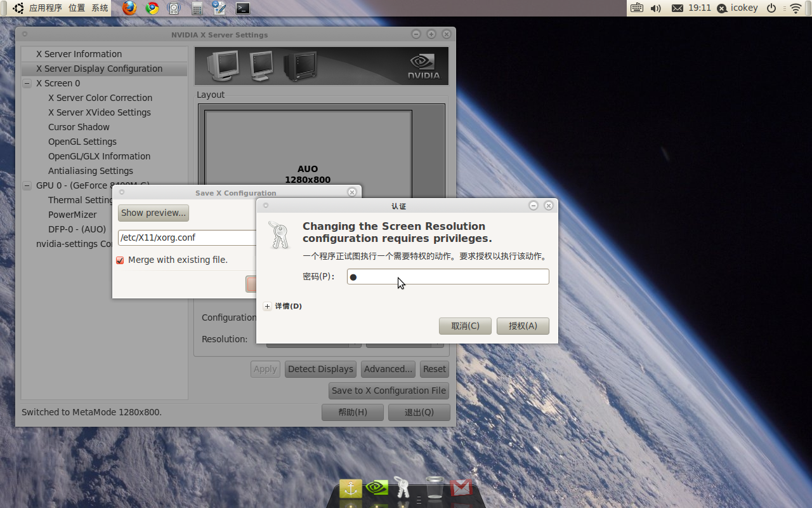Image resolution: width=812 pixels, height=508 pixels.
Task: Open the calculator from the top panel
Action: pos(197,8)
